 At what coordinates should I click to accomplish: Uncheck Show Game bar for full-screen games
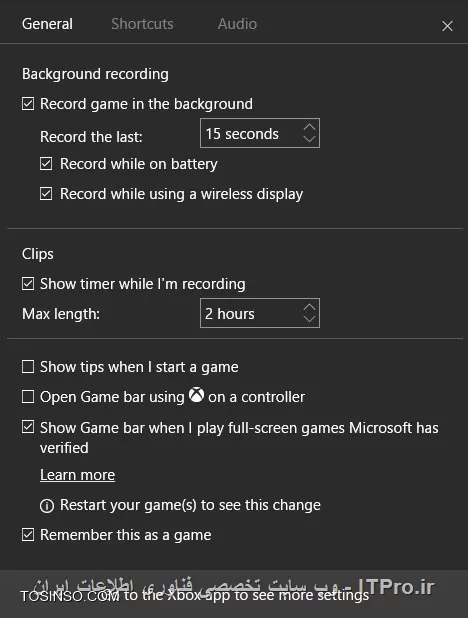[x=28, y=427]
